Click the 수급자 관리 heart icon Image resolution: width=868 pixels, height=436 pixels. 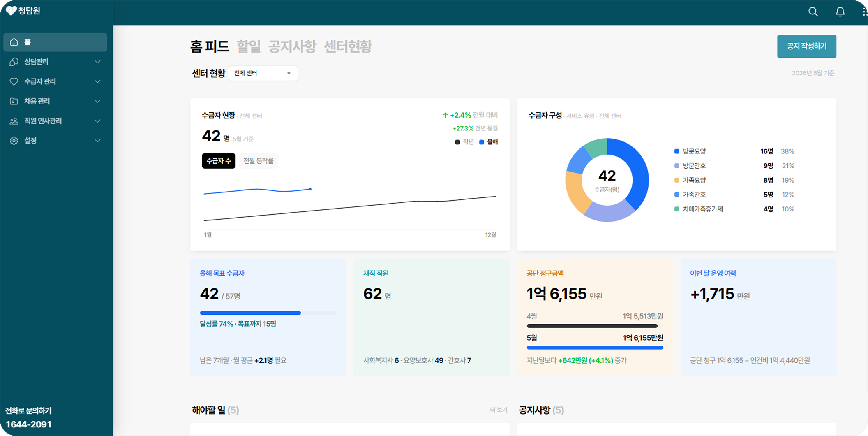[14, 81]
